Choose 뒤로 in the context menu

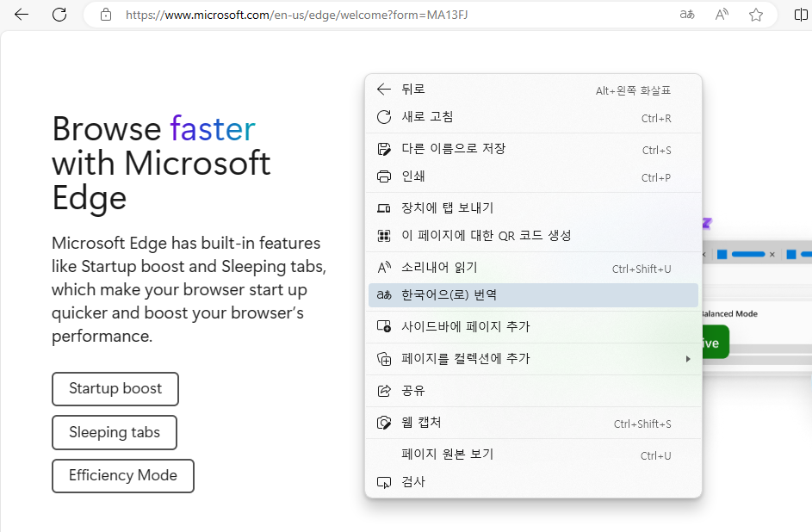[533, 90]
